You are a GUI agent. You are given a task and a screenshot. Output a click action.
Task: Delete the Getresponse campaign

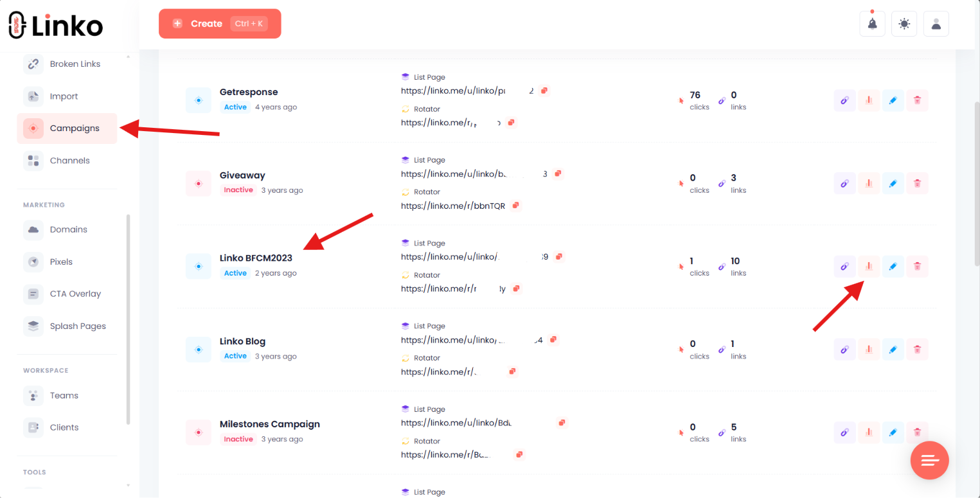coord(917,100)
